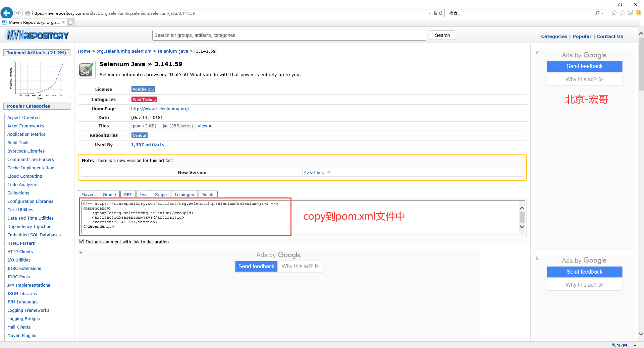The height and width of the screenshot is (348, 644).
Task: Click Home breadcrumb link
Action: pyautogui.click(x=84, y=51)
